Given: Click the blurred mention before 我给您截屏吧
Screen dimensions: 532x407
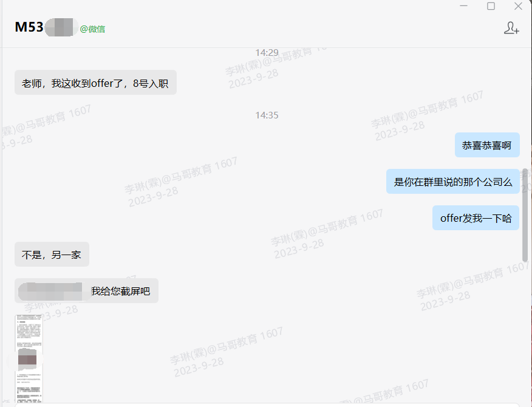Looking at the screenshot, I should [x=55, y=291].
